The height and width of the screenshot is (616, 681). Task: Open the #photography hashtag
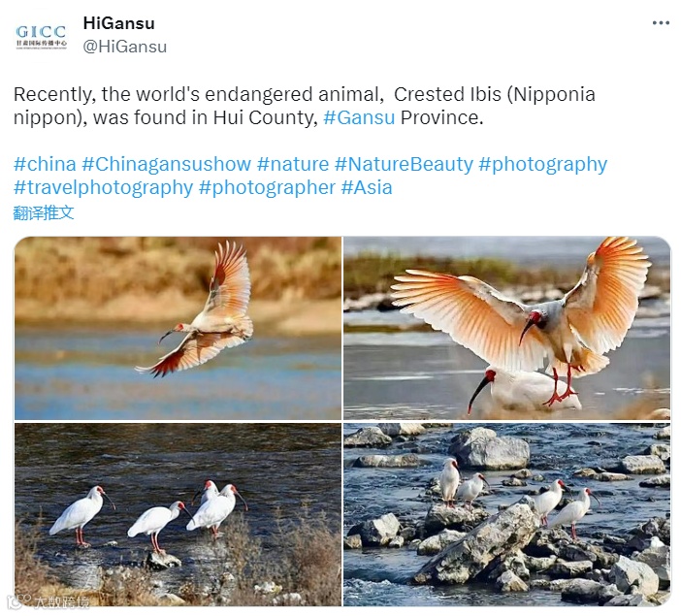pos(543,165)
